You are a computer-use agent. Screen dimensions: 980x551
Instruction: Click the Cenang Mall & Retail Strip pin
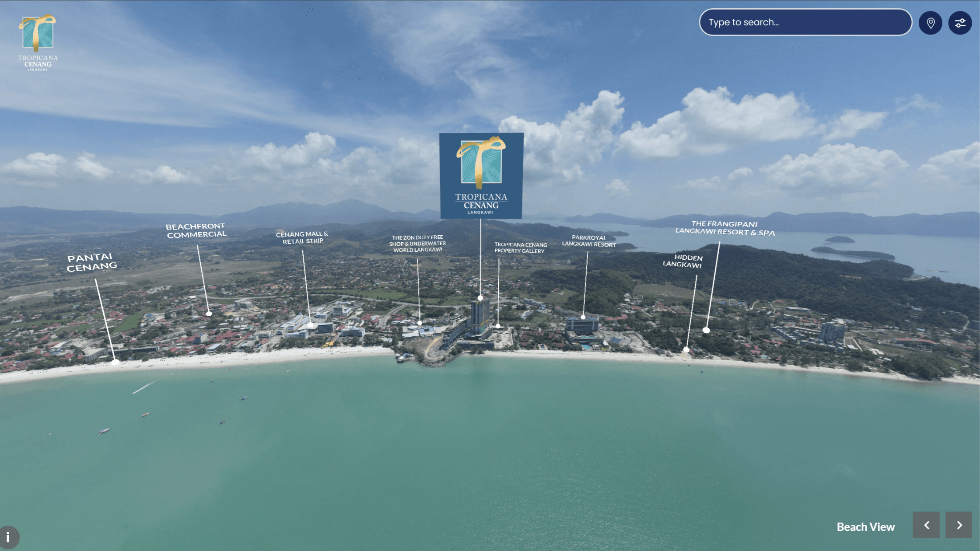[x=310, y=325]
